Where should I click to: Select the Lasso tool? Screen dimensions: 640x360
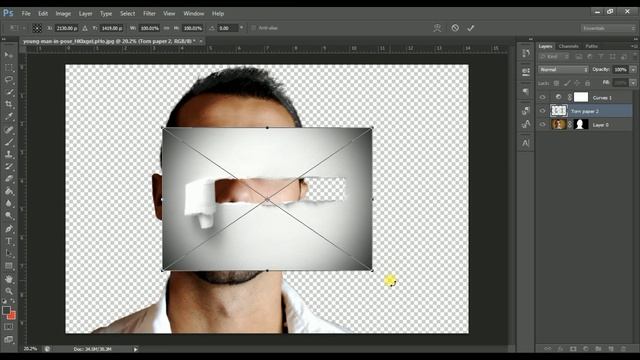(9, 80)
